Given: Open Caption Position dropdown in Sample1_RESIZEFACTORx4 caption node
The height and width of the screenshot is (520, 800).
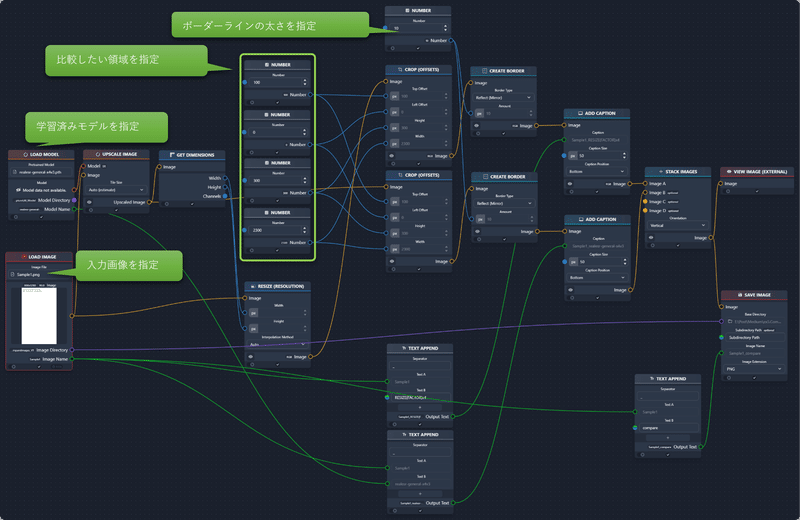Looking at the screenshot, I should tap(597, 171).
